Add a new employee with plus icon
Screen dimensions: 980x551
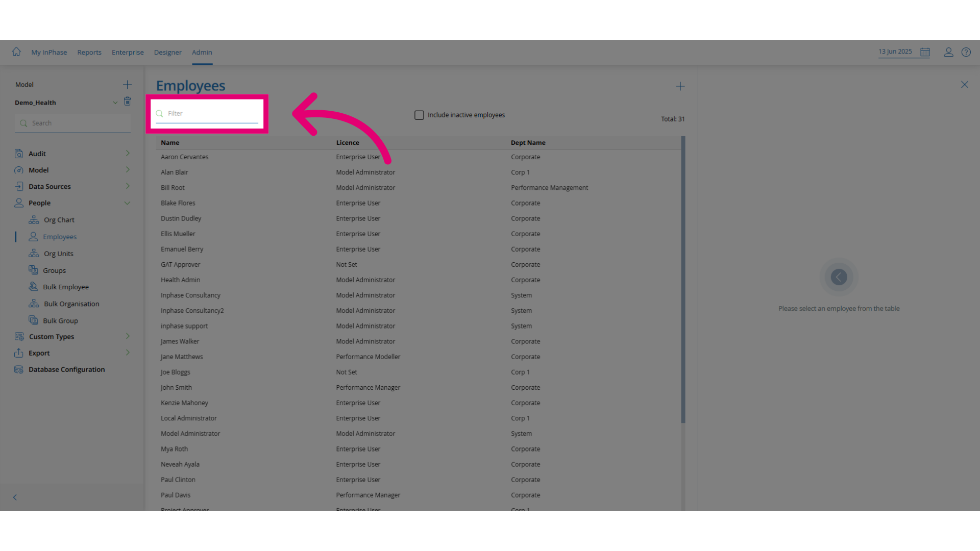(680, 86)
